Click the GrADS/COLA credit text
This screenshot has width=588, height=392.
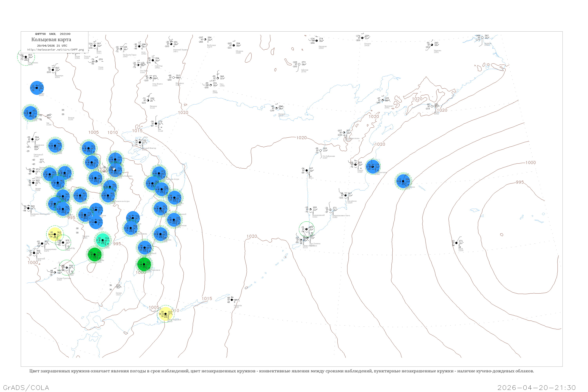click(26, 387)
